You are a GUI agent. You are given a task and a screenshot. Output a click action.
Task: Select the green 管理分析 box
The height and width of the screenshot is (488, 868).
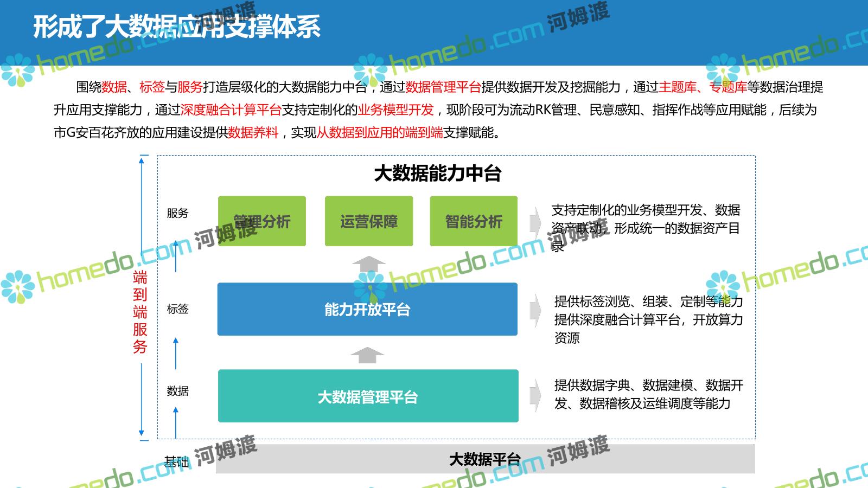coord(262,221)
